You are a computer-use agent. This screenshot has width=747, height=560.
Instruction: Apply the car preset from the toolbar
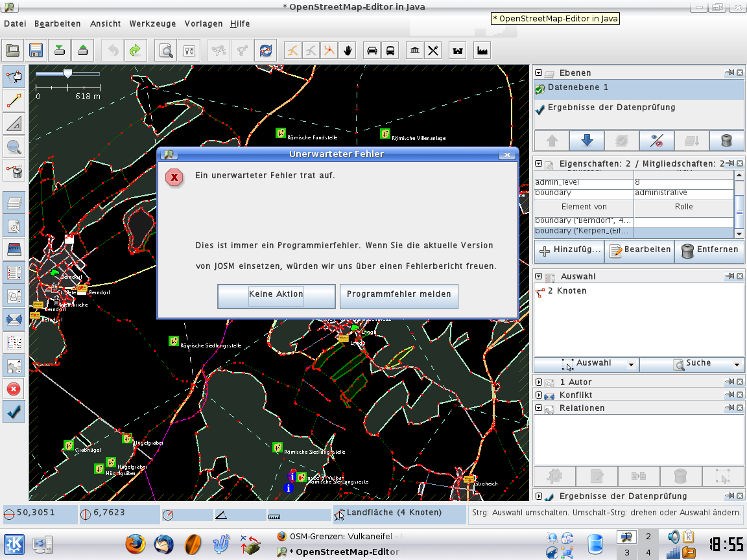pos(372,51)
